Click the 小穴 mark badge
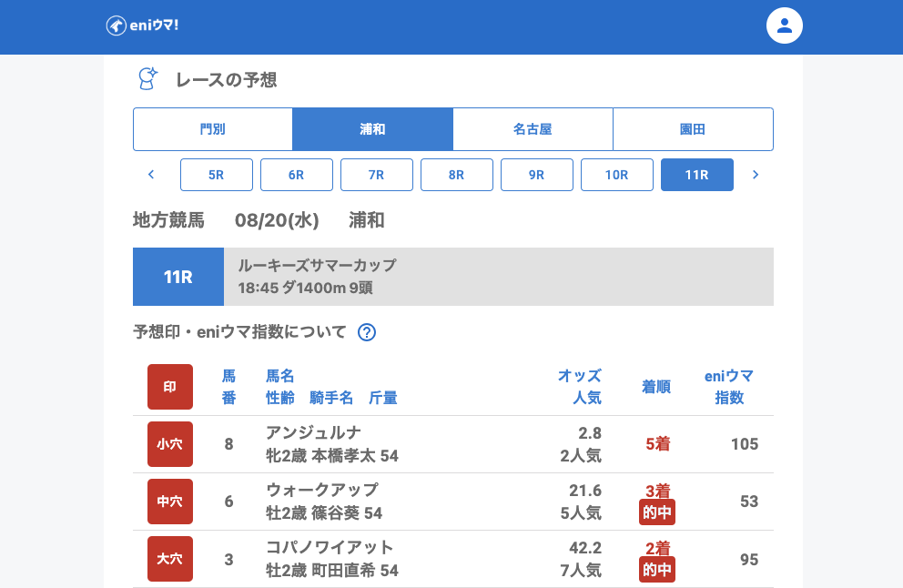Viewport: 903px width, 588px height. point(170,444)
